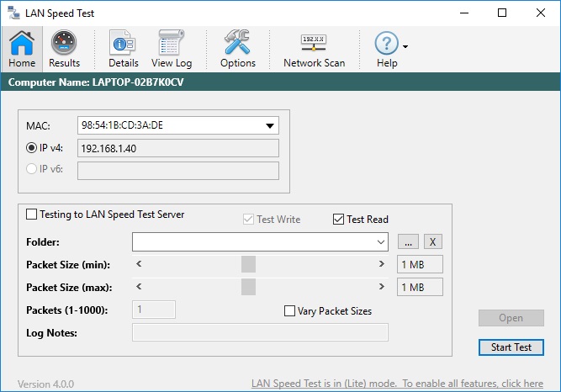The width and height of the screenshot is (561, 392).
Task: Click the Lite mode enable features link
Action: 397,384
